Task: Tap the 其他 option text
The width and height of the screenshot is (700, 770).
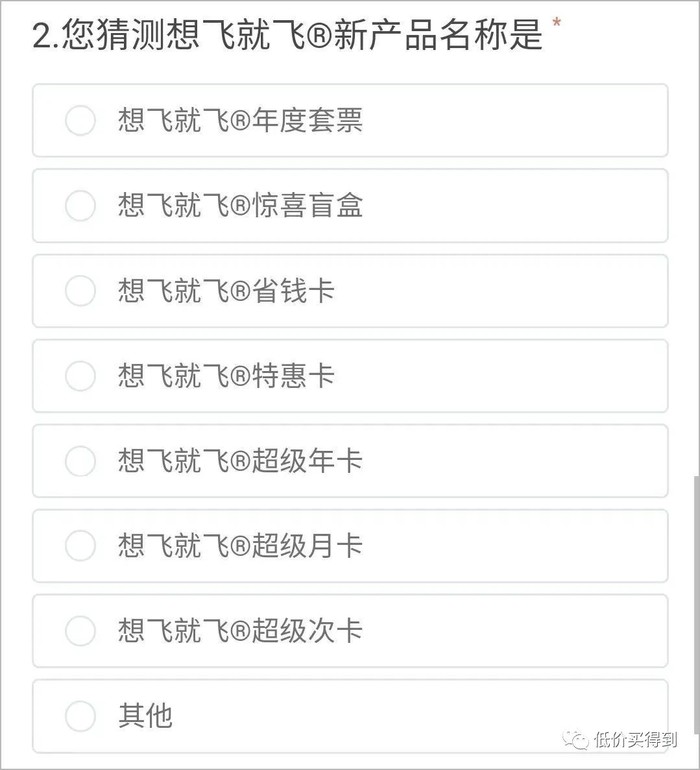Action: tap(145, 716)
